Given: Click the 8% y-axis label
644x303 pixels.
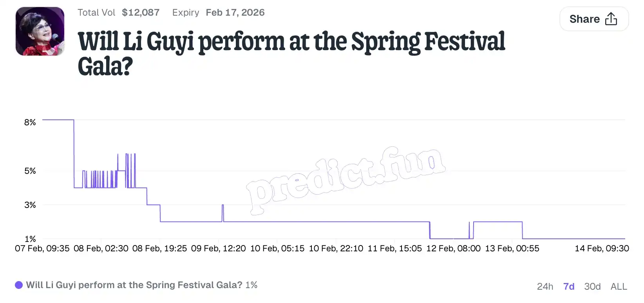Looking at the screenshot, I should tap(30, 123).
